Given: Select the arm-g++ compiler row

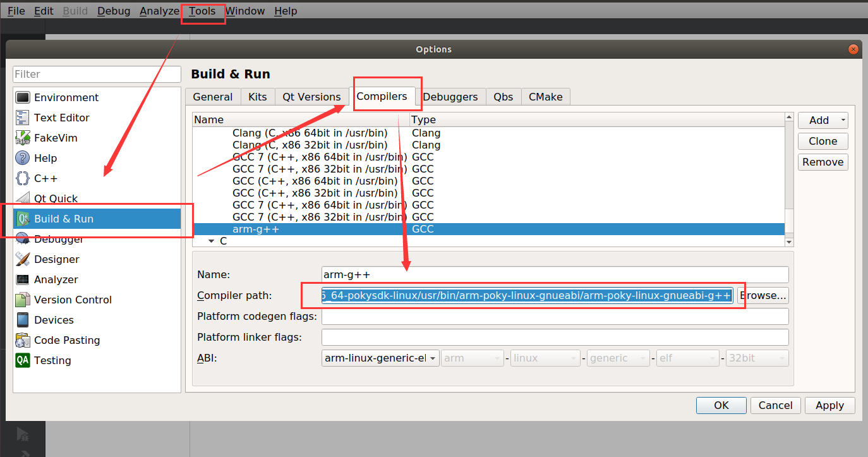Looking at the screenshot, I should pos(488,229).
